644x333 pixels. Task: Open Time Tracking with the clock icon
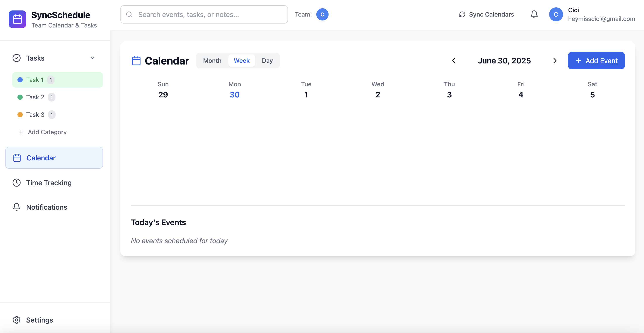click(x=17, y=183)
